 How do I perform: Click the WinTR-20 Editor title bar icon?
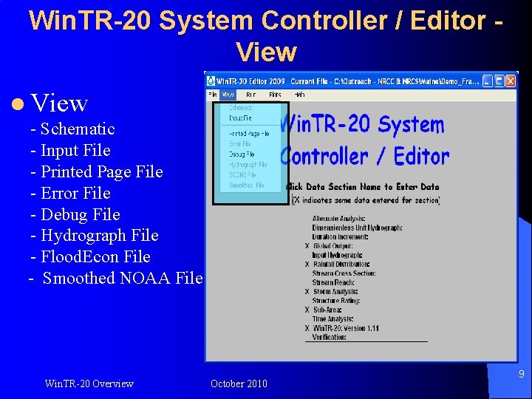coord(211,81)
